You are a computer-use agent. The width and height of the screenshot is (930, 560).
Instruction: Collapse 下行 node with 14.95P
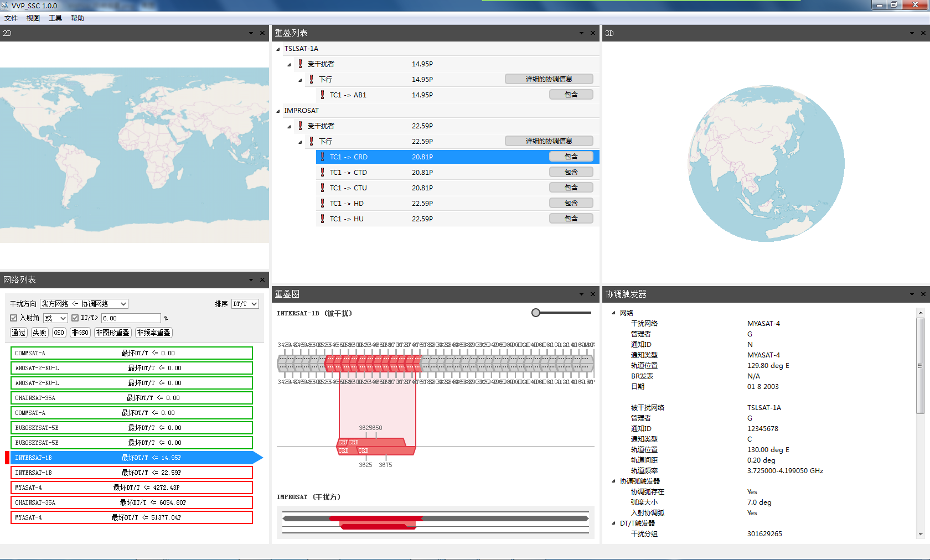(300, 80)
